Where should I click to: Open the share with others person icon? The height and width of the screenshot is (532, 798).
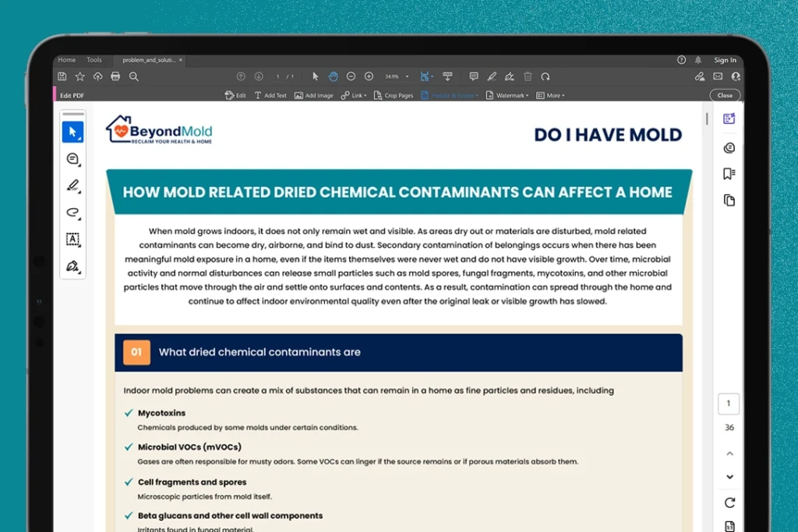736,76
